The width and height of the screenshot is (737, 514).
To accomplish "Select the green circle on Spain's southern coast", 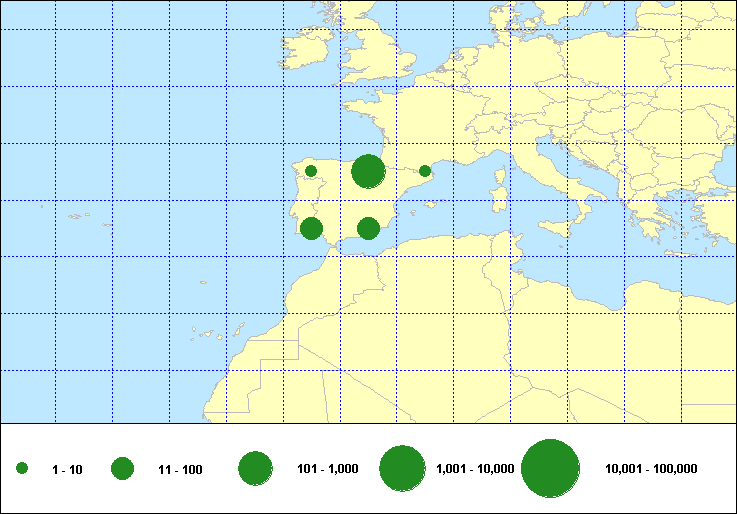I will click(368, 229).
